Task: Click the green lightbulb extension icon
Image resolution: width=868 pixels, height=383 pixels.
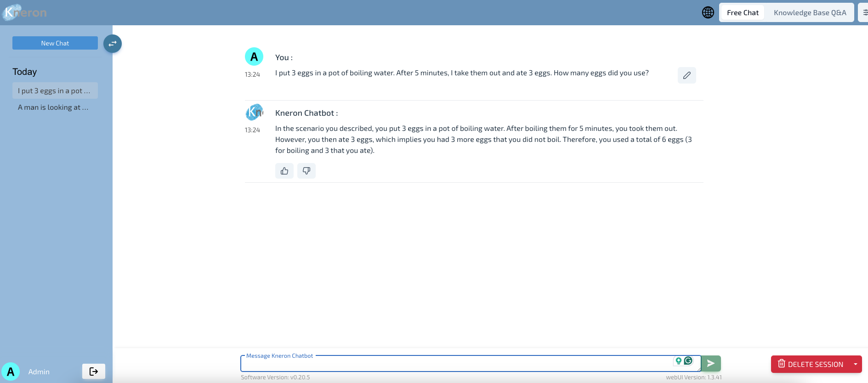Action: tap(678, 361)
